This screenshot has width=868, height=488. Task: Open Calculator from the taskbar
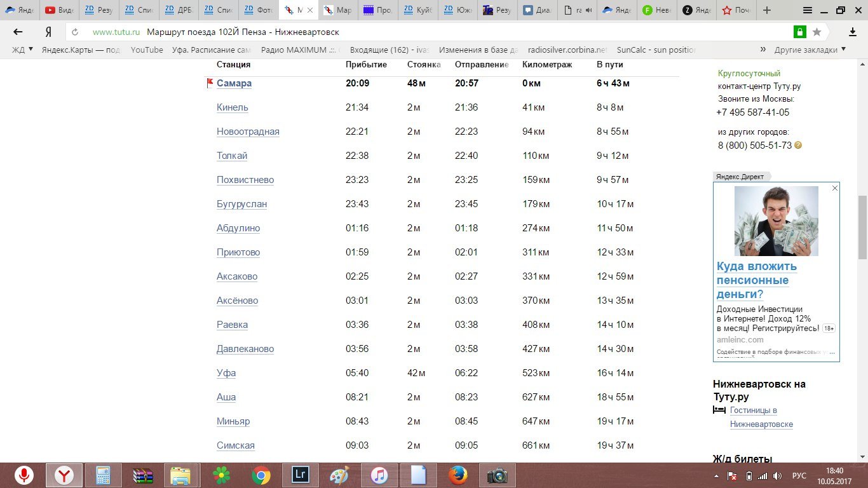103,475
